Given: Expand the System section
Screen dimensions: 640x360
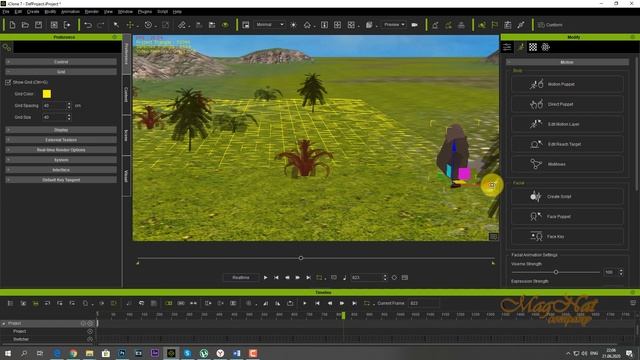Looking at the screenshot, I should (x=61, y=160).
